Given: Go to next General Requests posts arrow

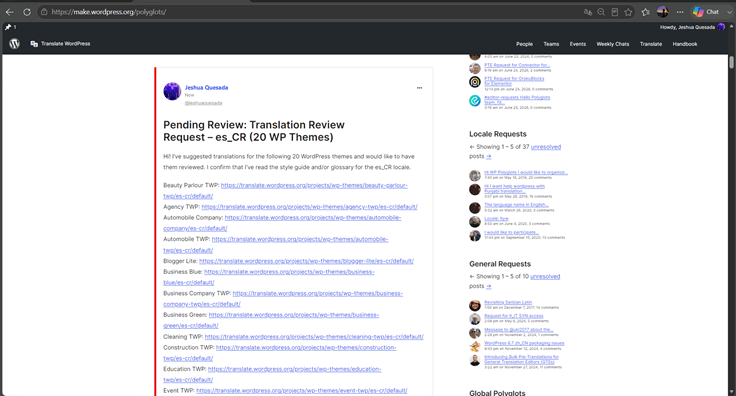Looking at the screenshot, I should pyautogui.click(x=489, y=286).
